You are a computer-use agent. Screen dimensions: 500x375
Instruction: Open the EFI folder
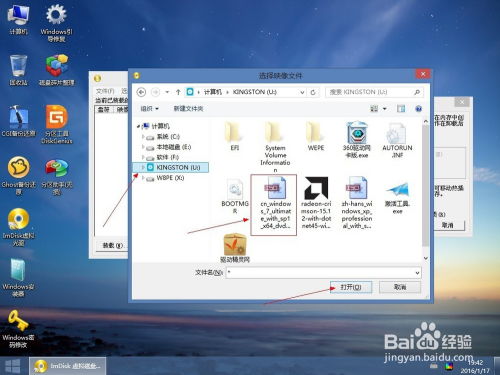tap(234, 137)
